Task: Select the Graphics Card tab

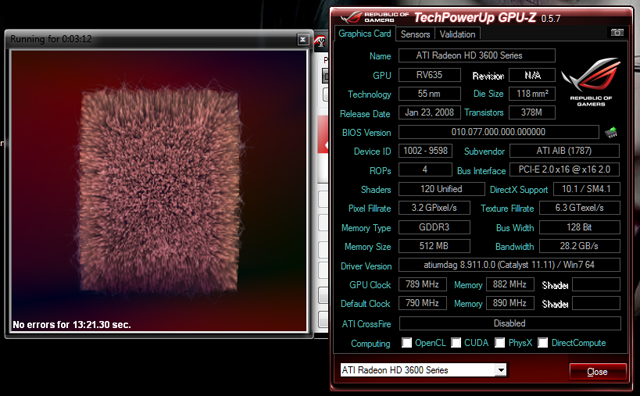Action: point(364,33)
